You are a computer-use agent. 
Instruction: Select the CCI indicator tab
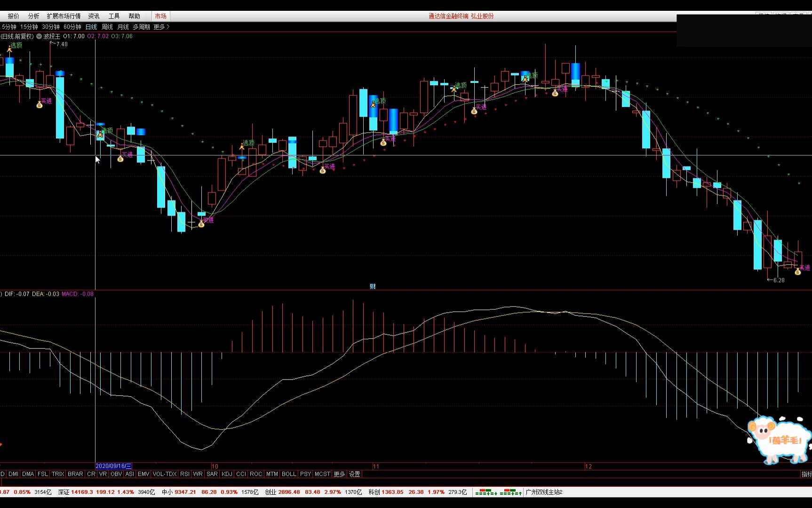pyautogui.click(x=241, y=474)
